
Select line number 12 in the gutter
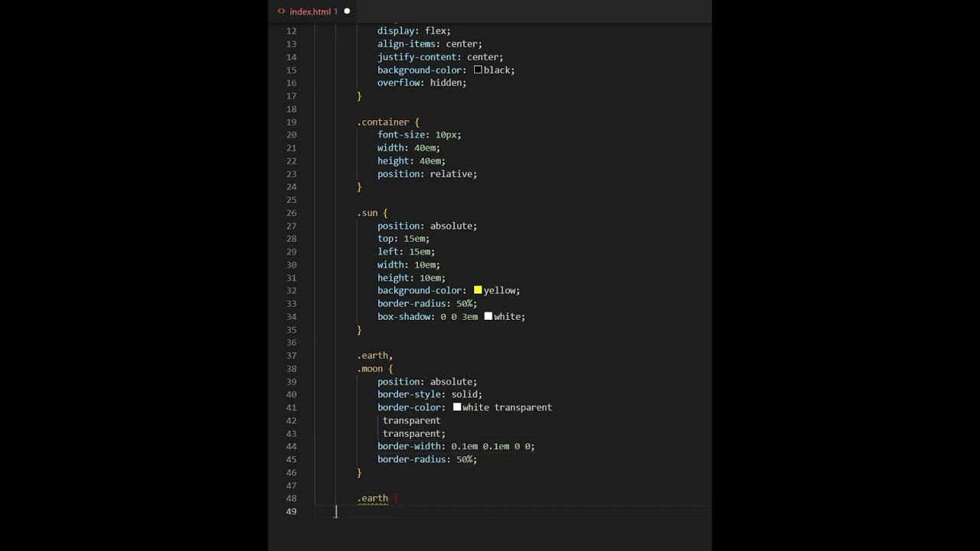(291, 31)
